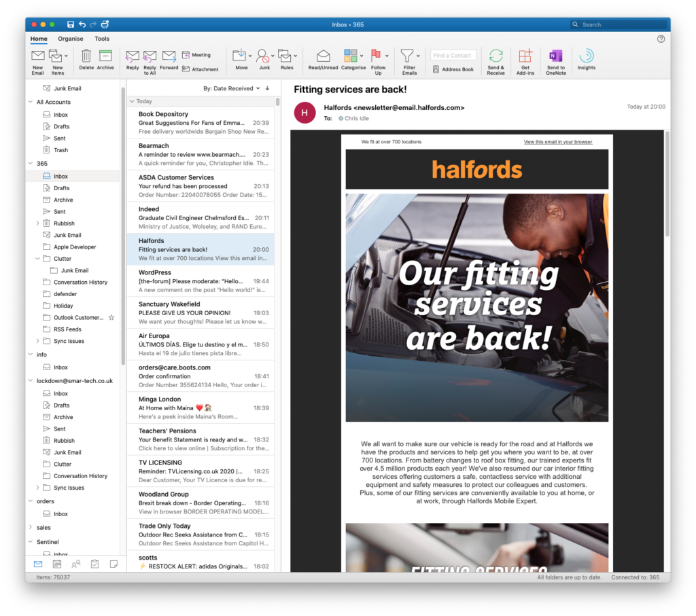Click the fitting services hero image
This screenshot has height=616, width=696.
pyautogui.click(x=476, y=308)
